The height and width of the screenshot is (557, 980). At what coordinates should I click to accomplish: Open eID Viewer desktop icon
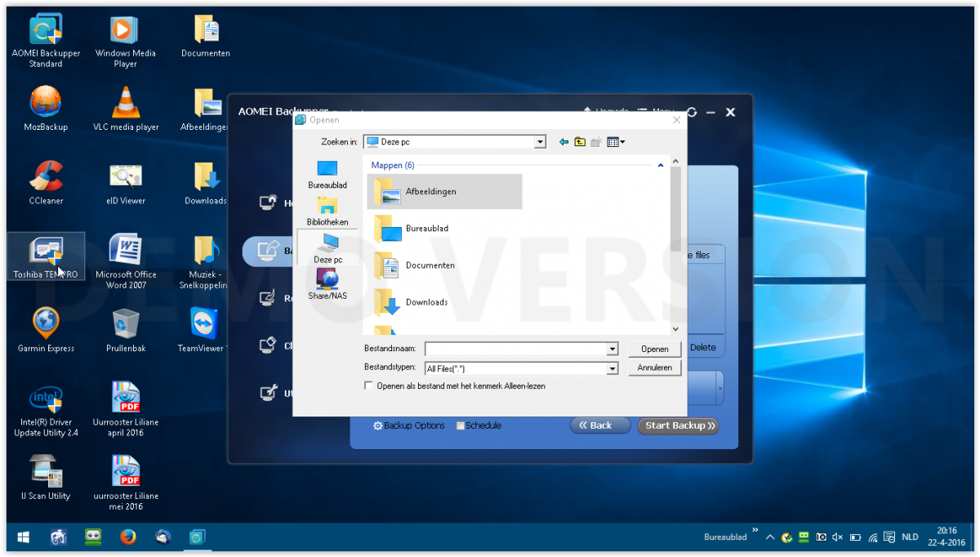(125, 182)
